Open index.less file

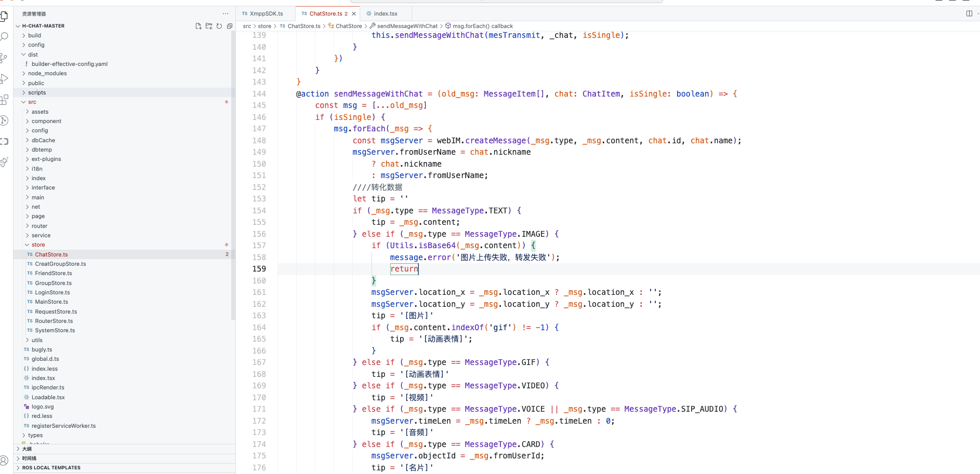(x=125, y=369)
